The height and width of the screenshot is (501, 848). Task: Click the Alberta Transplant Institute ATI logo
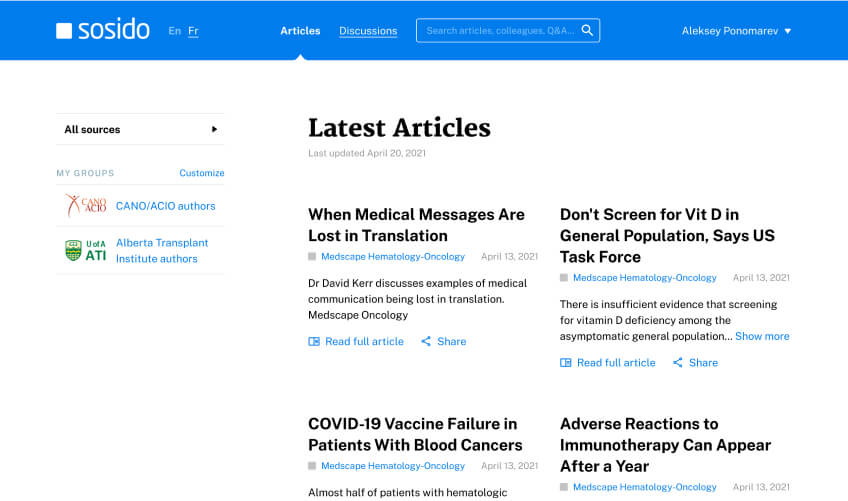coord(85,250)
